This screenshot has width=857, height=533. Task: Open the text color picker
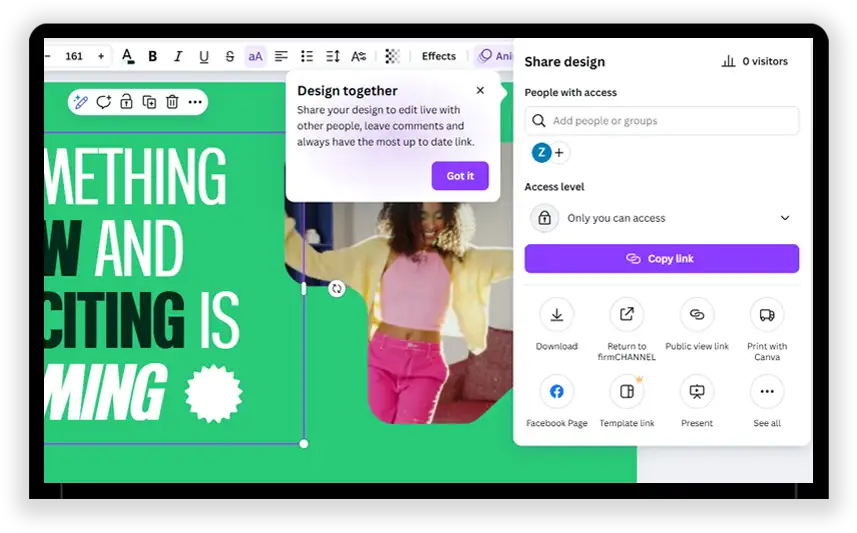coord(127,56)
